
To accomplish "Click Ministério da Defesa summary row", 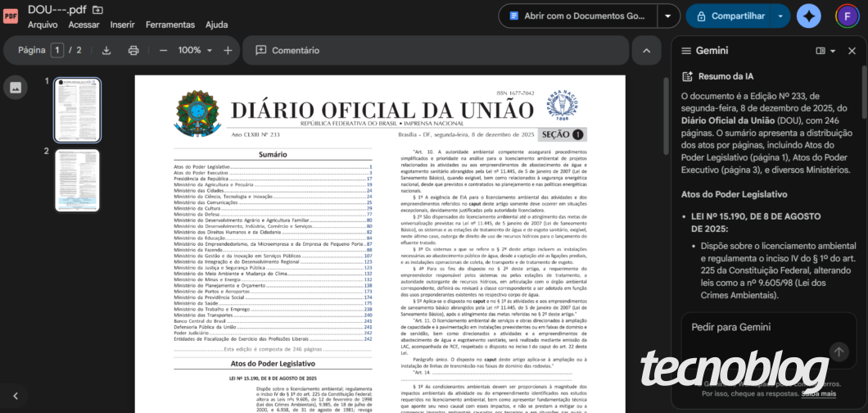I will click(273, 214).
